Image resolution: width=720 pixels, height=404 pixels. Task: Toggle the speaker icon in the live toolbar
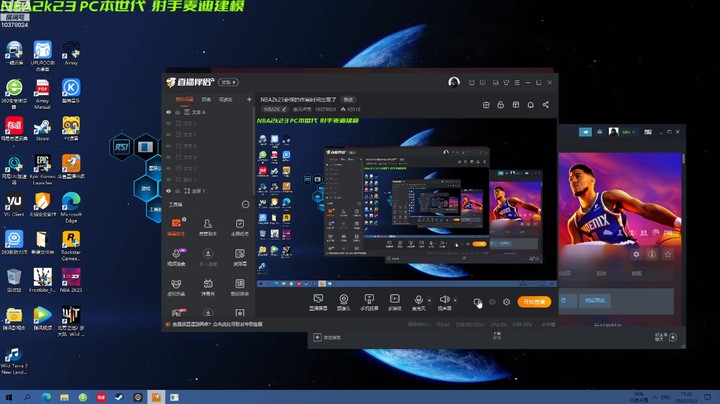(x=444, y=300)
